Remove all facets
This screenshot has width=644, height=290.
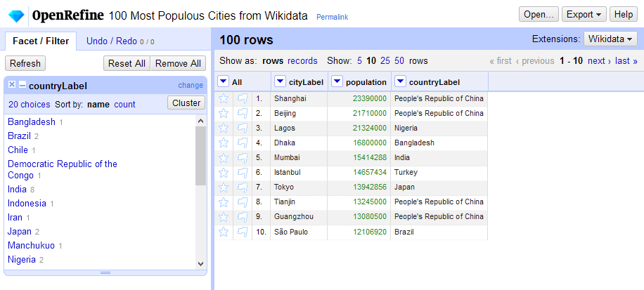click(179, 64)
